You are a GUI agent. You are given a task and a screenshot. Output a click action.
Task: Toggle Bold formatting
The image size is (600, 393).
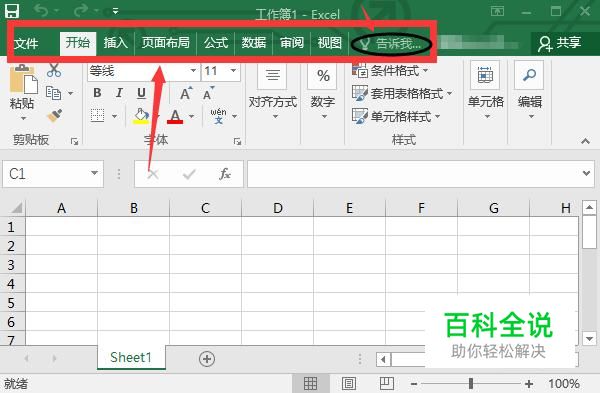(97, 93)
